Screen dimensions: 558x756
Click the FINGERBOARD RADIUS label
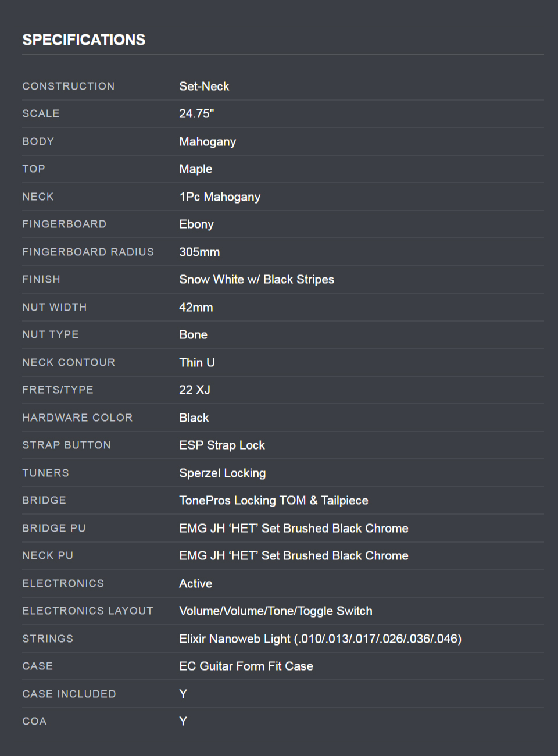point(88,252)
